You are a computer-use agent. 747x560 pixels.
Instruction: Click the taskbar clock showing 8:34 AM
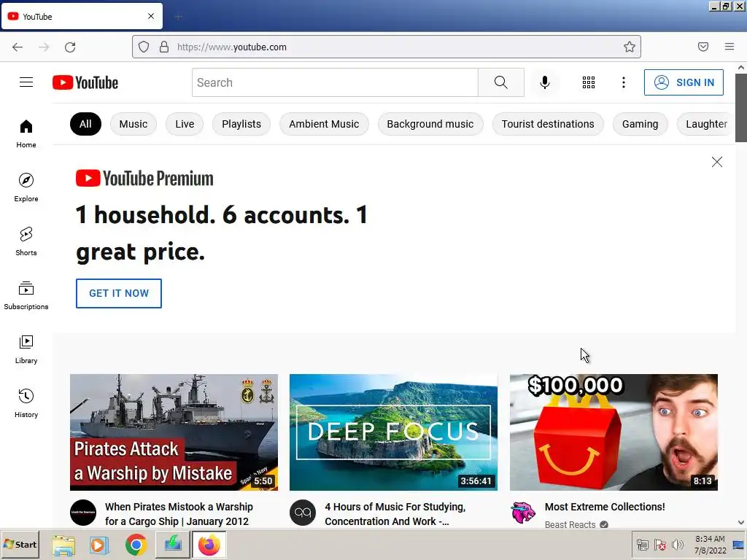pyautogui.click(x=710, y=544)
